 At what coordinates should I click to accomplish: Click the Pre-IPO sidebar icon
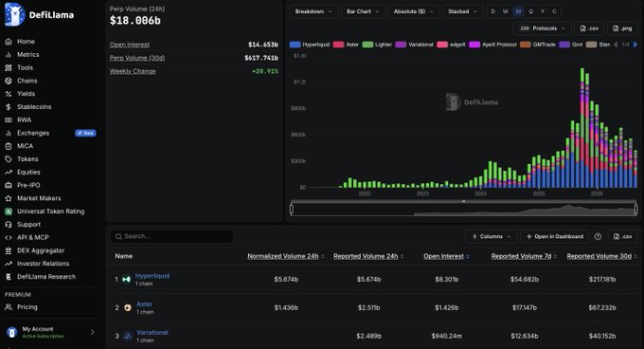click(9, 185)
